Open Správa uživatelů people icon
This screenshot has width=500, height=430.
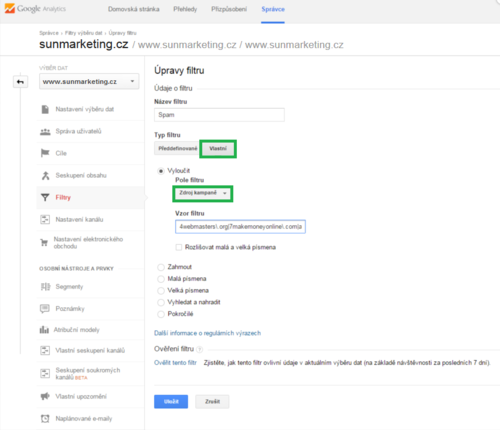(45, 131)
